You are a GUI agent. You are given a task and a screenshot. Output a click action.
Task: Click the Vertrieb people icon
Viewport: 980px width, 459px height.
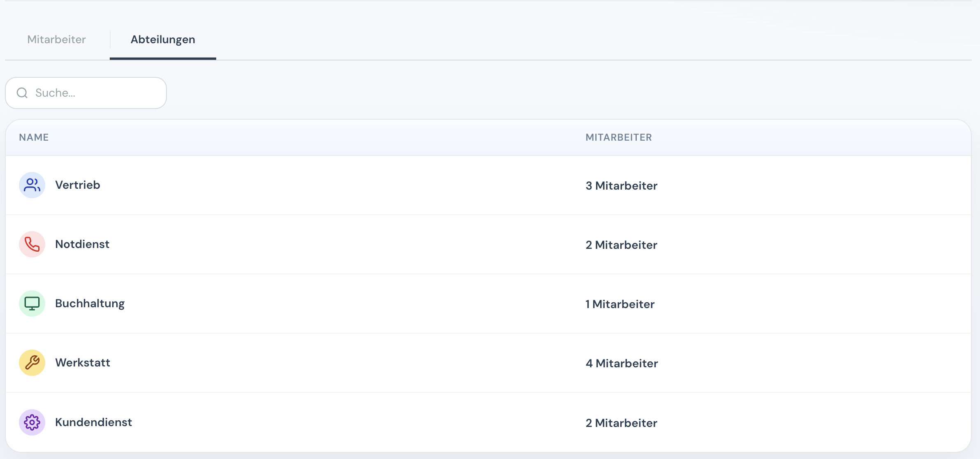click(32, 185)
